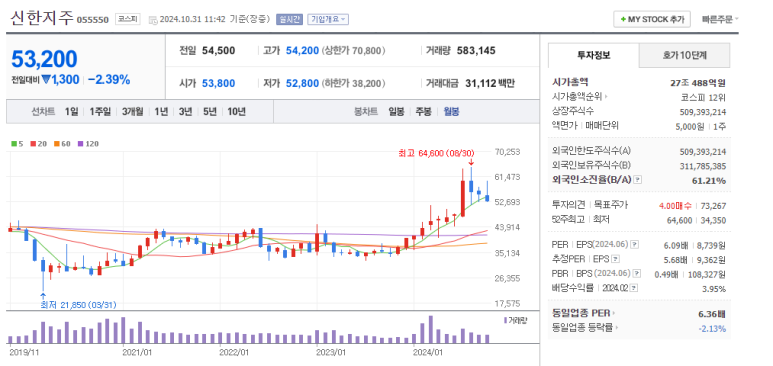This screenshot has width=773, height=366.
Task: Select the 일봉 candlestick chart
Action: pos(396,111)
